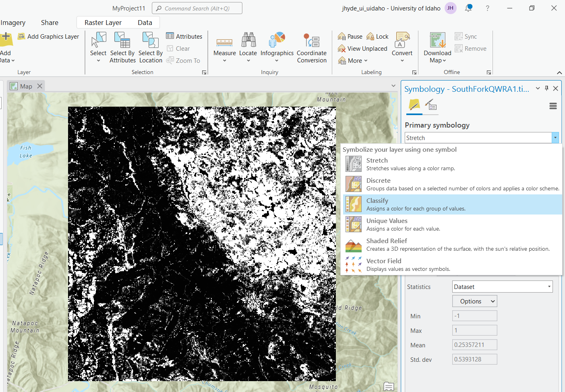
Task: Open the Labeling group dialog launcher
Action: click(x=414, y=72)
